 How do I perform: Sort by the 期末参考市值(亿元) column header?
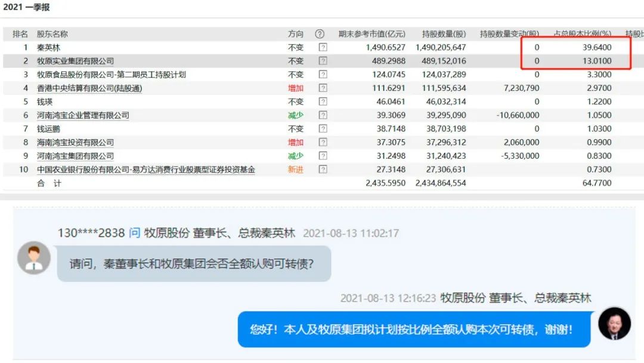pos(371,34)
